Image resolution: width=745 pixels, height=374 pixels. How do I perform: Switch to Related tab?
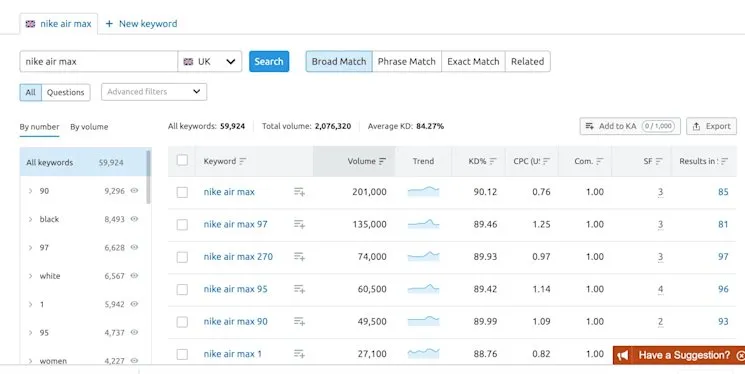tap(527, 61)
